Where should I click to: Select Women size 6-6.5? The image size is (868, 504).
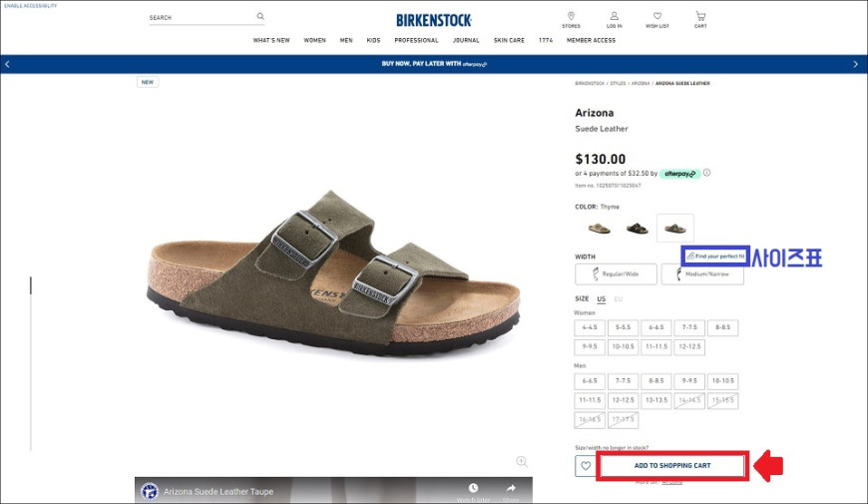coord(655,328)
